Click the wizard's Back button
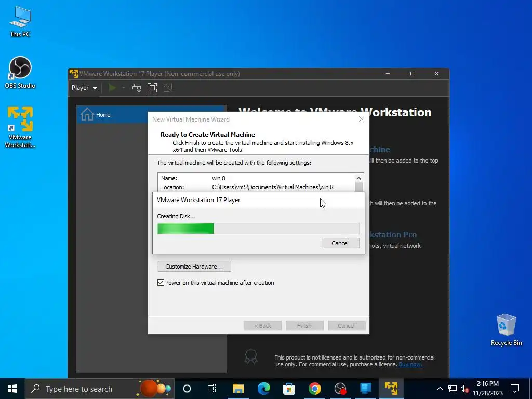 (262, 326)
